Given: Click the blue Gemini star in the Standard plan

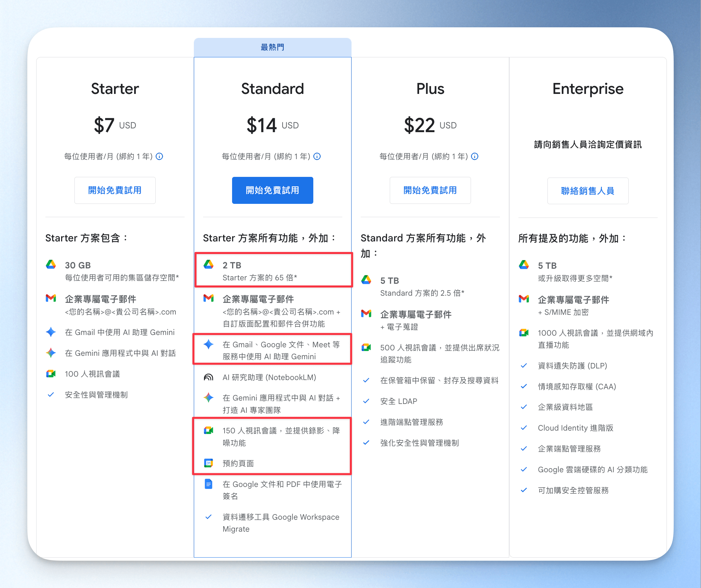Looking at the screenshot, I should 209,344.
